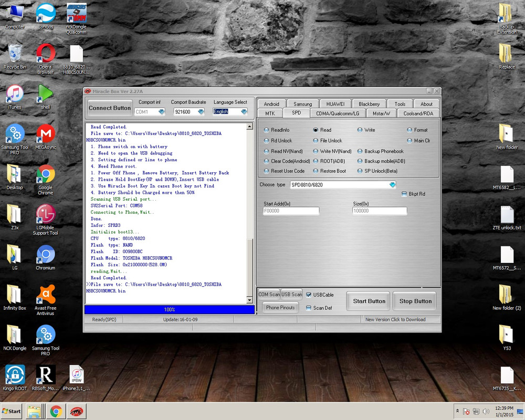This screenshot has width=525, height=420.
Task: Open the iTunes desktop shortcut
Action: 15,97
